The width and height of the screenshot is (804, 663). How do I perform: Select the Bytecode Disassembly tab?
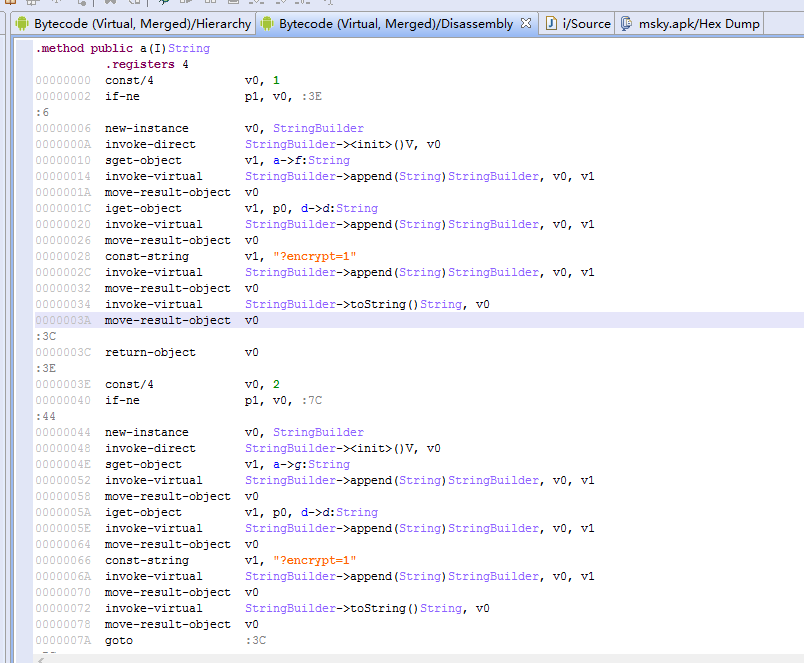pos(396,24)
